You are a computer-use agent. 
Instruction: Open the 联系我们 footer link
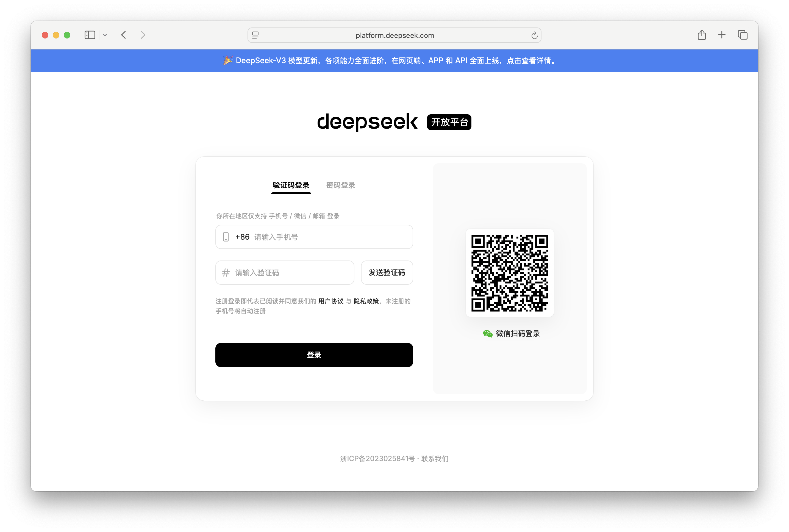(435, 459)
